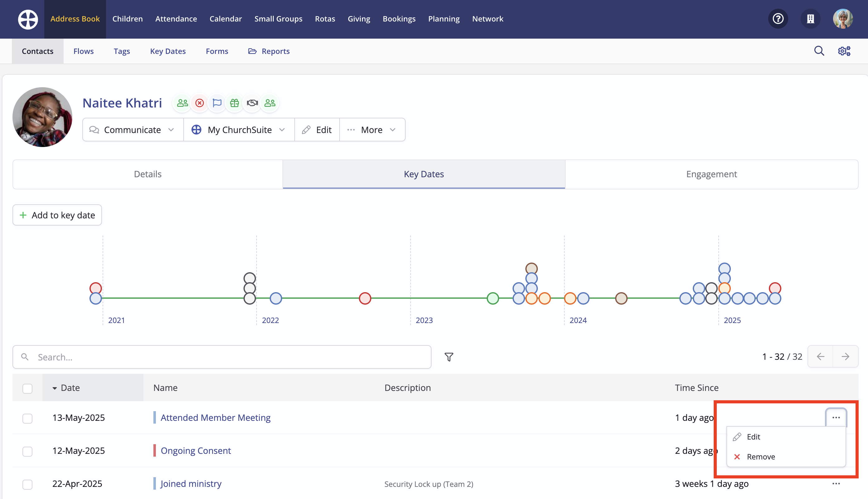
Task: Tick the select-all checkbox in table header
Action: [27, 388]
